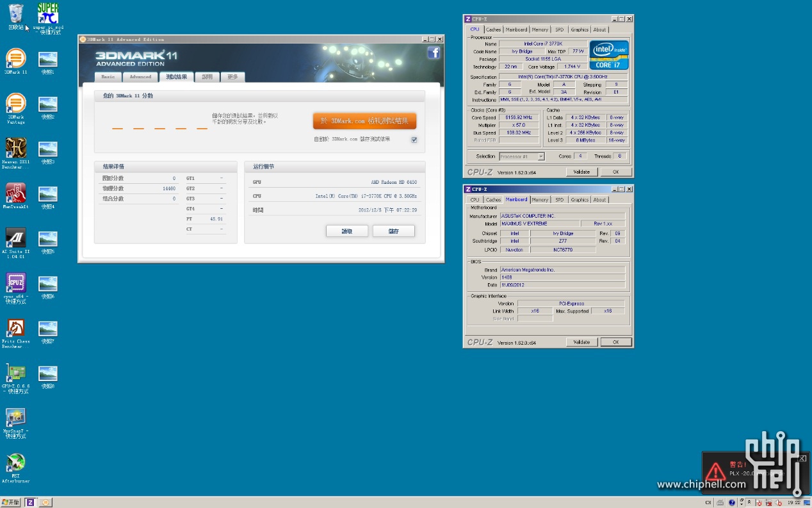Image resolution: width=812 pixels, height=508 pixels.
Task: Open Graphics tab in the CPU-Z motherboard window
Action: [580, 200]
